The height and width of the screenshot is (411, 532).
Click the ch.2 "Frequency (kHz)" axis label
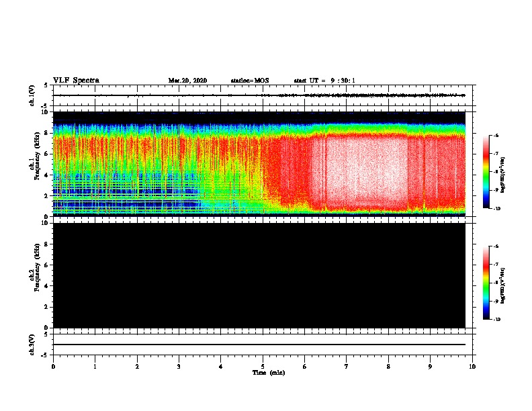point(38,267)
